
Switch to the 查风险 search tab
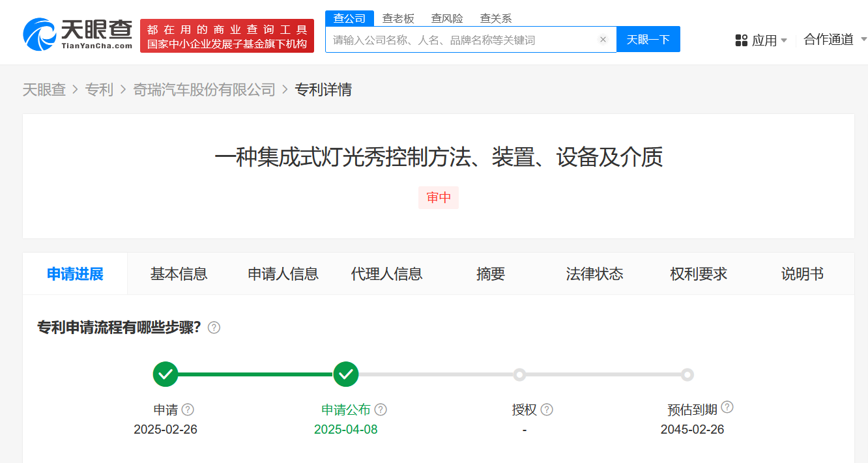tap(447, 18)
